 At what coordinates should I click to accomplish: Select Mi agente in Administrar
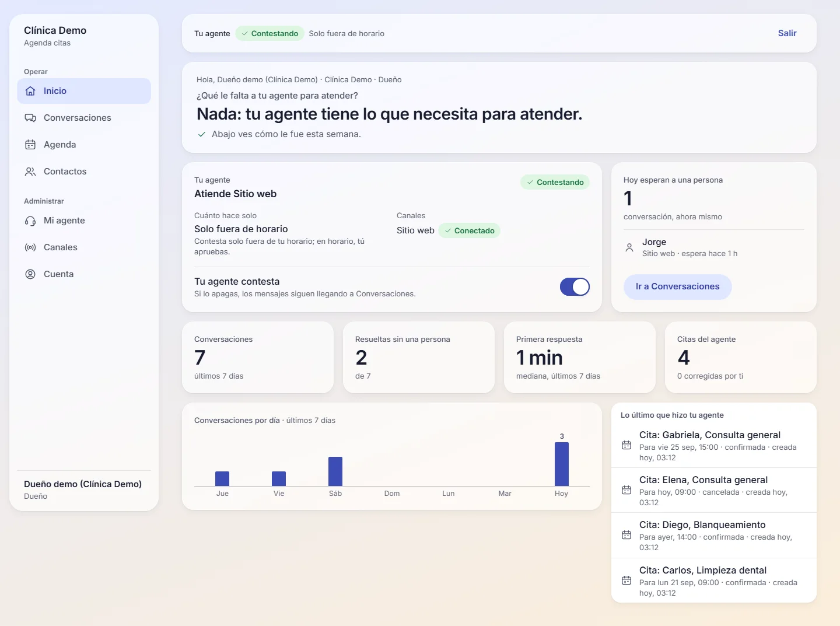pos(84,221)
